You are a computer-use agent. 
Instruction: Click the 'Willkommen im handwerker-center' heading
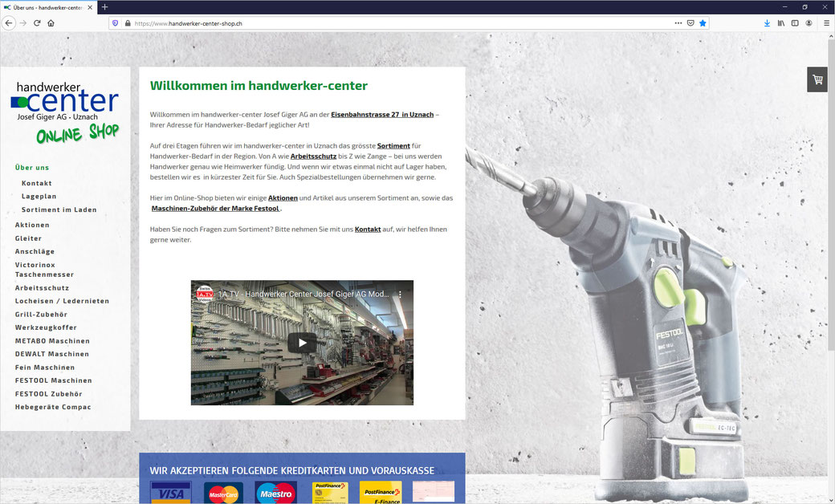[259, 86]
